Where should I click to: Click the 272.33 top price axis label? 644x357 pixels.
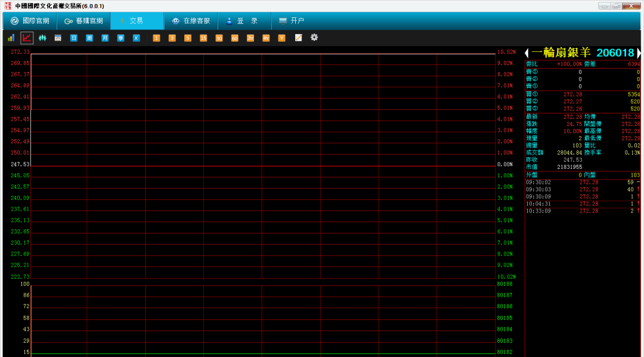click(x=20, y=52)
